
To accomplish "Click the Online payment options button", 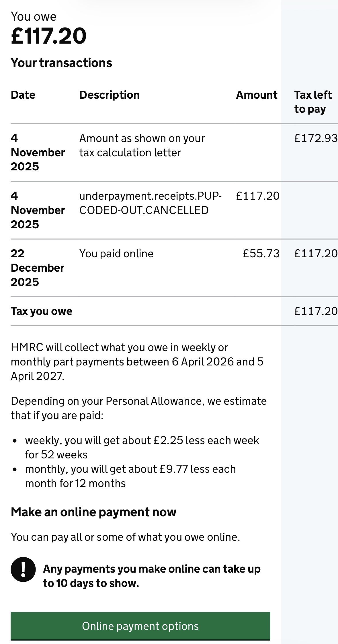I will pyautogui.click(x=140, y=626).
